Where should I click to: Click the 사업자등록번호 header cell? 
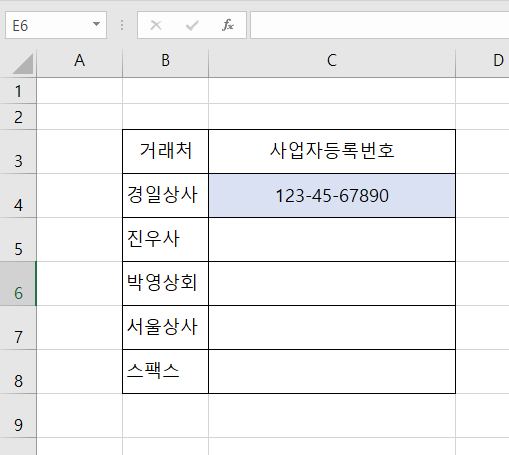point(332,152)
